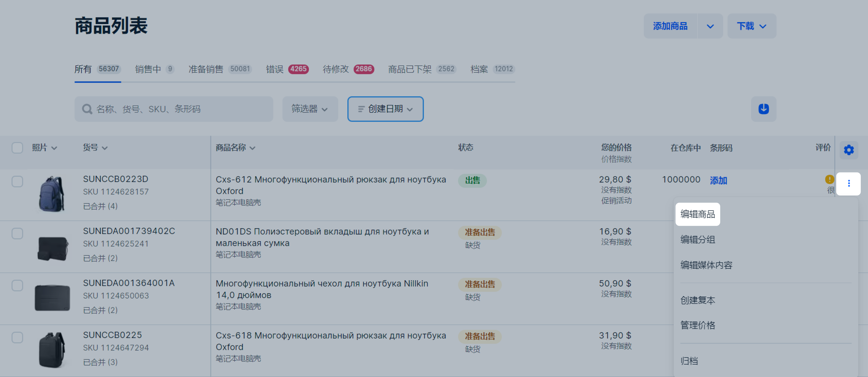Open the black backpack SUNCCB0225 thumbnail
This screenshot has height=377, width=868.
(x=52, y=350)
